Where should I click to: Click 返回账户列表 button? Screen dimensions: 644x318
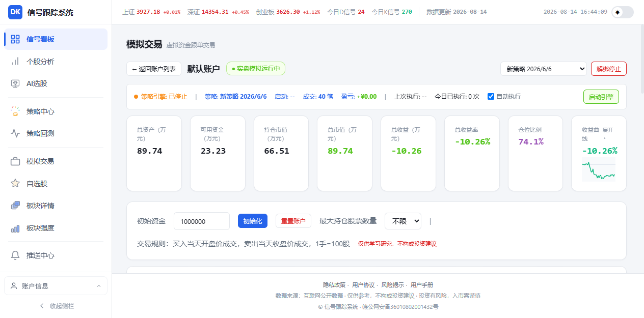154,69
